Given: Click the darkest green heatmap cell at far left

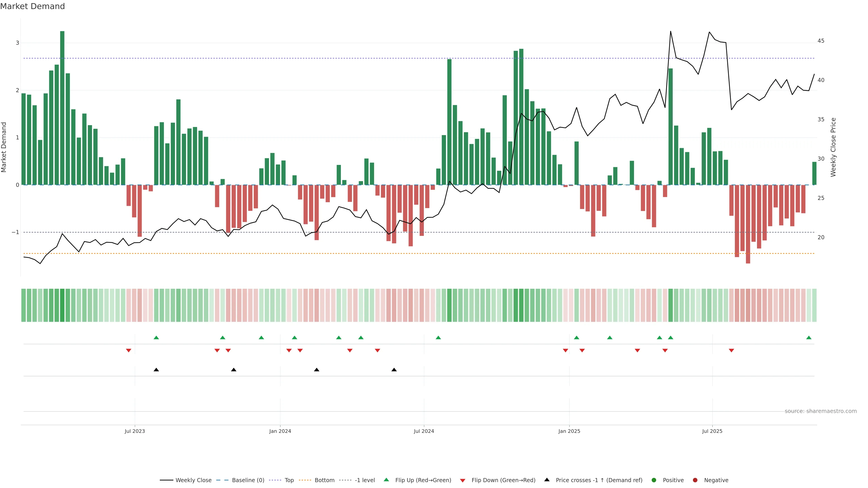Looking at the screenshot, I should [x=62, y=305].
